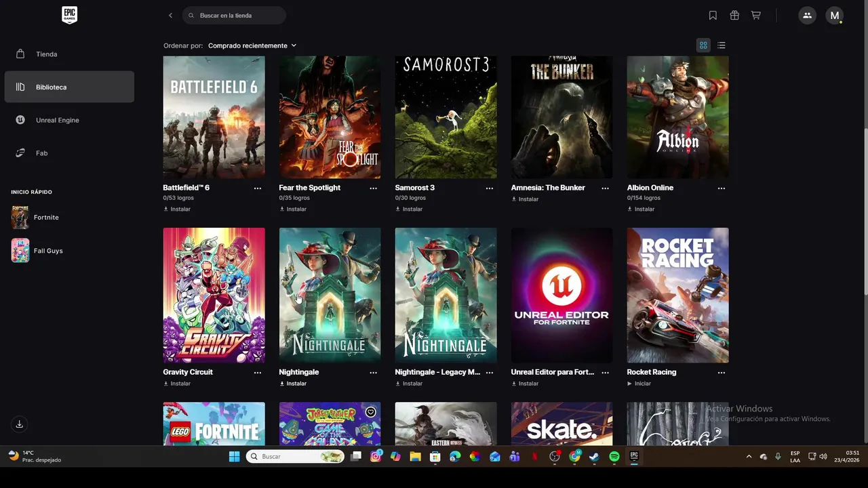The image size is (868, 488).
Task: Expand the Comprado recientemente sort dropdown
Action: [252, 45]
